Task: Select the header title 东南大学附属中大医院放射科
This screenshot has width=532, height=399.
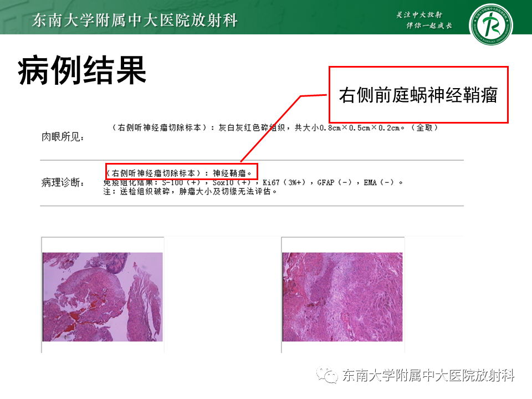Action: point(135,21)
